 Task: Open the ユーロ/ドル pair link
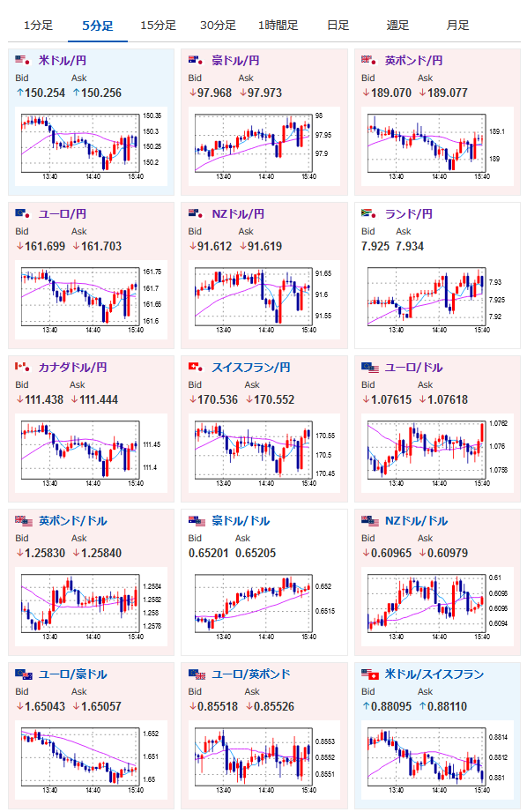pos(413,368)
